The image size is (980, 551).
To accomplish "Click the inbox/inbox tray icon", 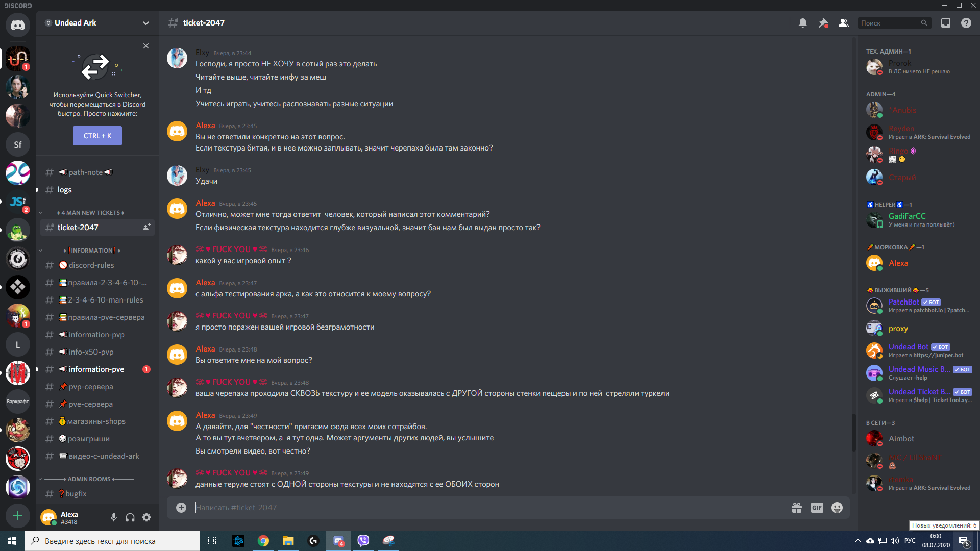I will pos(946,23).
